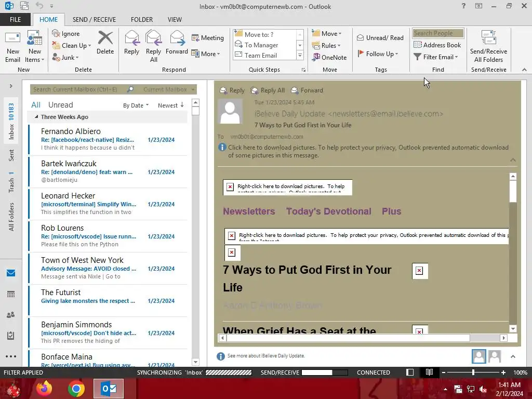Open the Current Mailbox scope dropdown
Screen dimensions: 532x399
coord(169,89)
